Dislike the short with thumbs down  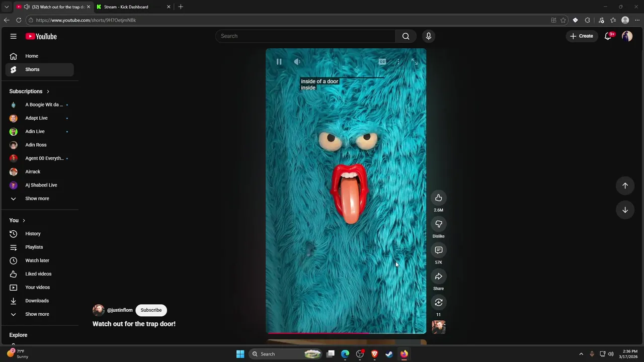(x=439, y=224)
